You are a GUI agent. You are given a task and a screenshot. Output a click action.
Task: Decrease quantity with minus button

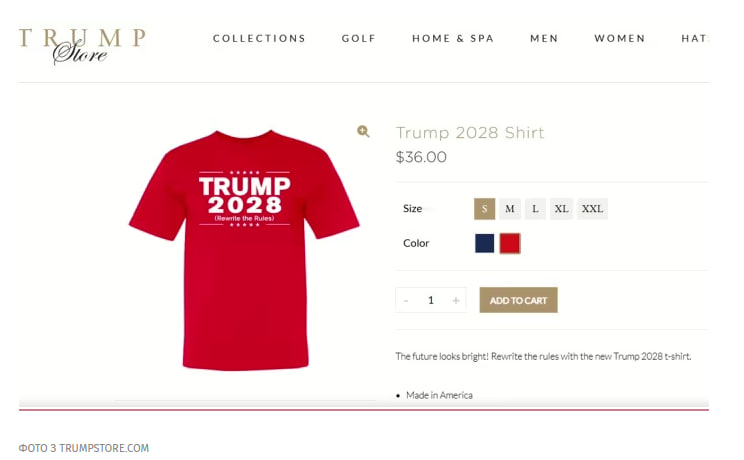406,300
